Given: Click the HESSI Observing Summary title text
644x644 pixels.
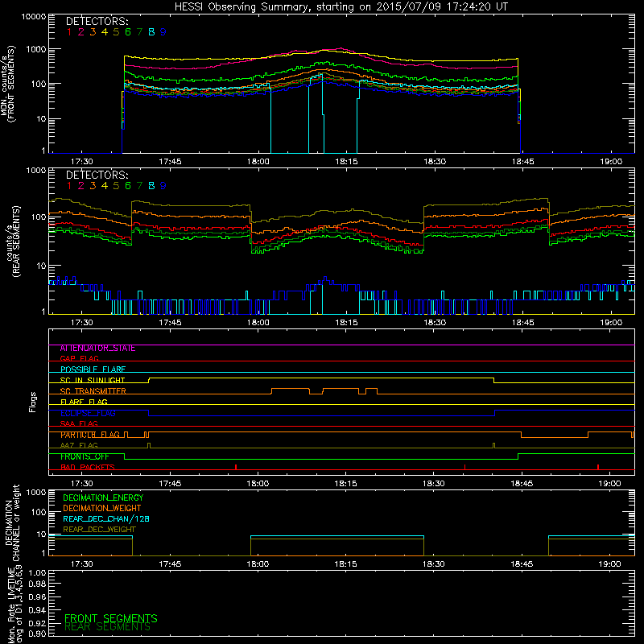Looking at the screenshot, I should [x=341, y=7].
